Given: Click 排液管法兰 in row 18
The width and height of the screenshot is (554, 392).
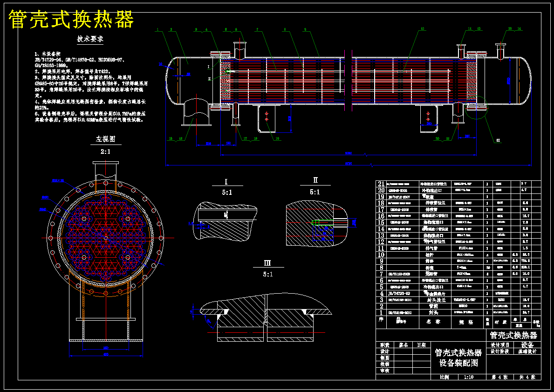Looking at the screenshot, I should click(436, 203).
